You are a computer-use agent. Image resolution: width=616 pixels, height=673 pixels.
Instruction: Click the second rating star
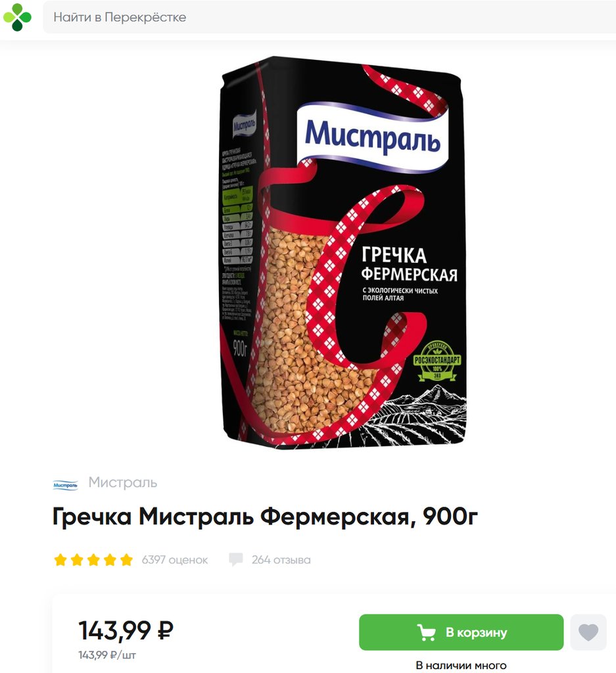point(77,560)
